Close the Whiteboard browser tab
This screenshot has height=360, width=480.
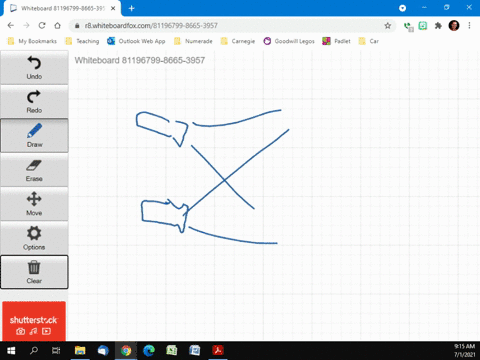pos(113,8)
